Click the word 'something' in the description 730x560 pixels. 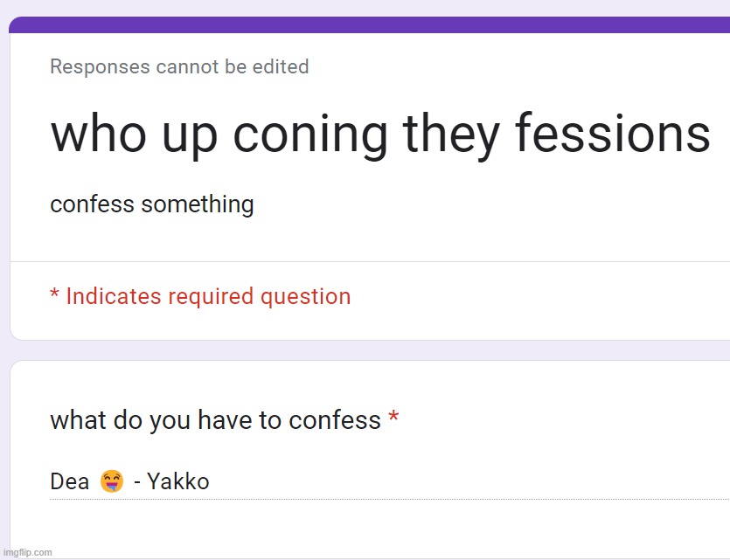tap(198, 204)
